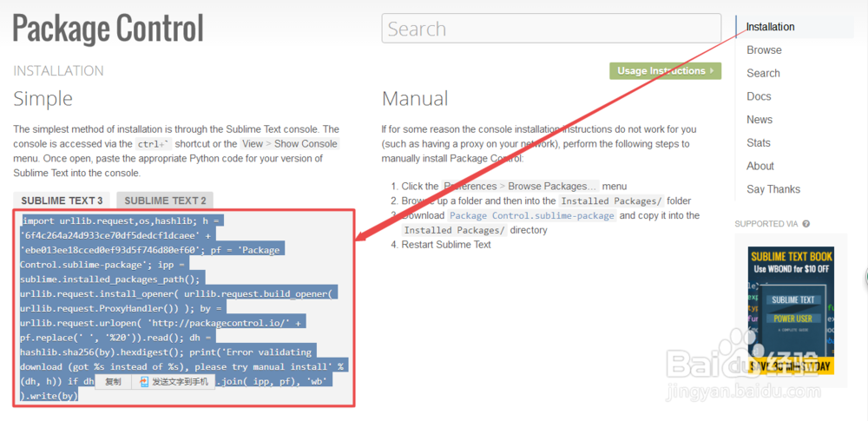Click the Supported Via help icon
Viewport: 868px width, 421px height.
coord(806,224)
